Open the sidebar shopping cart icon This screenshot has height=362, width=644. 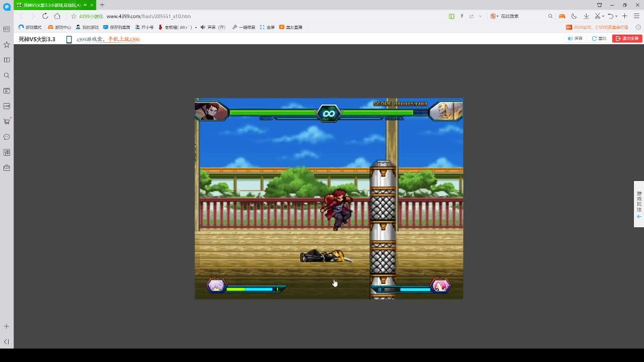point(7,122)
